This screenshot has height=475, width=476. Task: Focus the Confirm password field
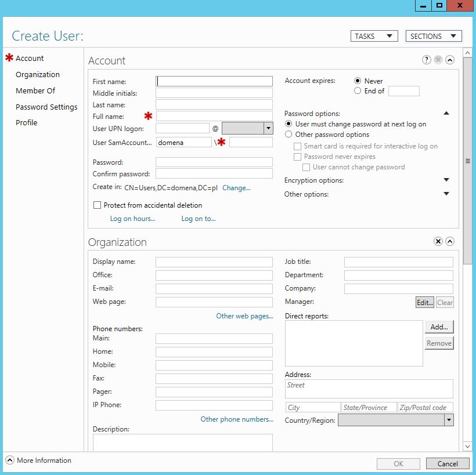pyautogui.click(x=214, y=173)
